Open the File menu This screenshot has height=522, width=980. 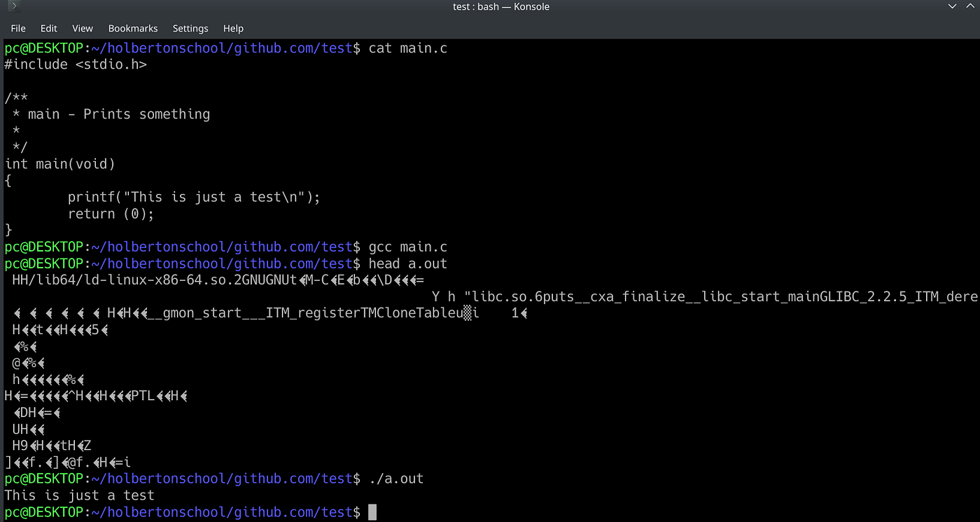pyautogui.click(x=17, y=28)
